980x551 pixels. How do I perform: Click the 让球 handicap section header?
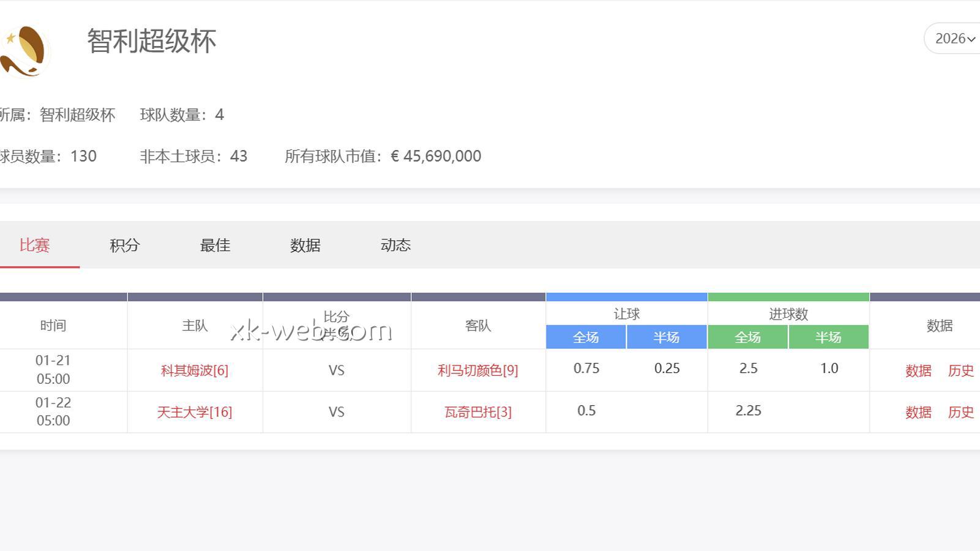click(x=626, y=313)
